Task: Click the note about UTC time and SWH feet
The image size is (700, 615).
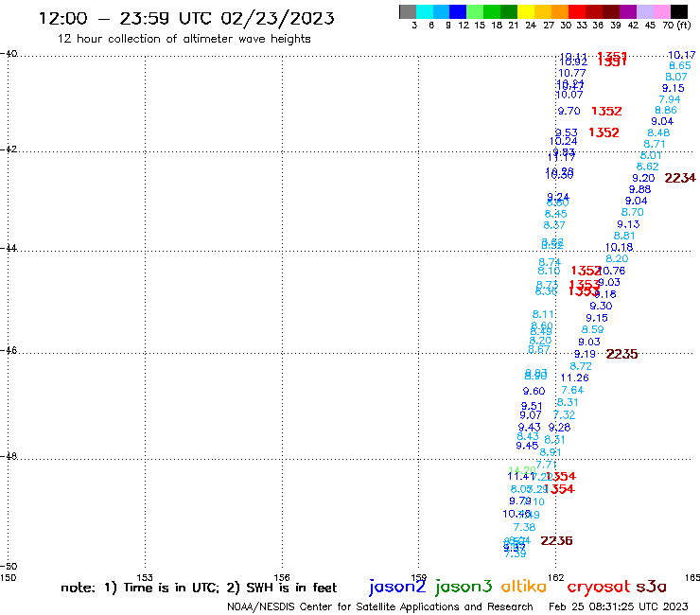Action: point(199,588)
